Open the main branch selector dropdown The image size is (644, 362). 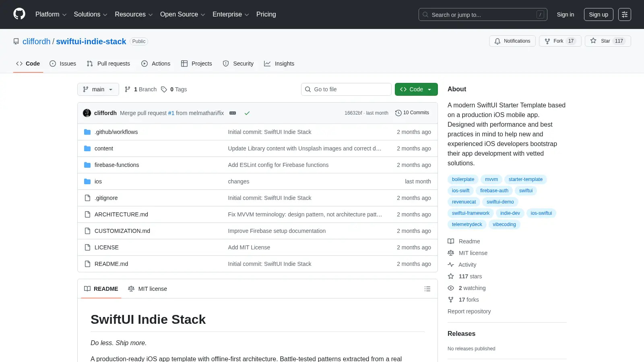pos(98,89)
